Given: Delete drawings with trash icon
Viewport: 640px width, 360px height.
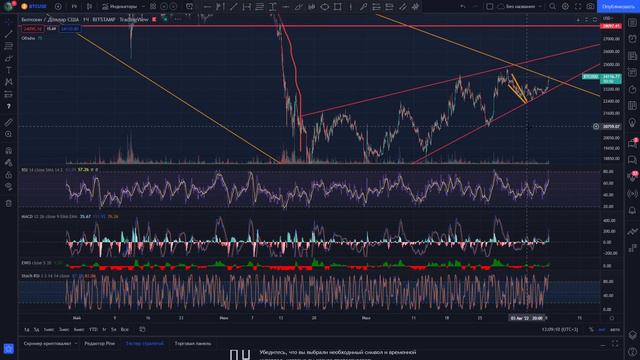Looking at the screenshot, I should [x=9, y=203].
